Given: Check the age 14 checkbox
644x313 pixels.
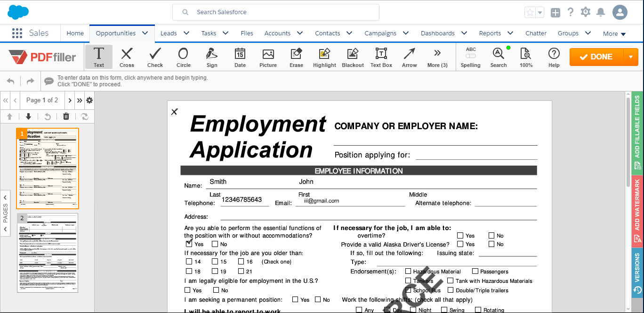Looking at the screenshot, I should (189, 262).
